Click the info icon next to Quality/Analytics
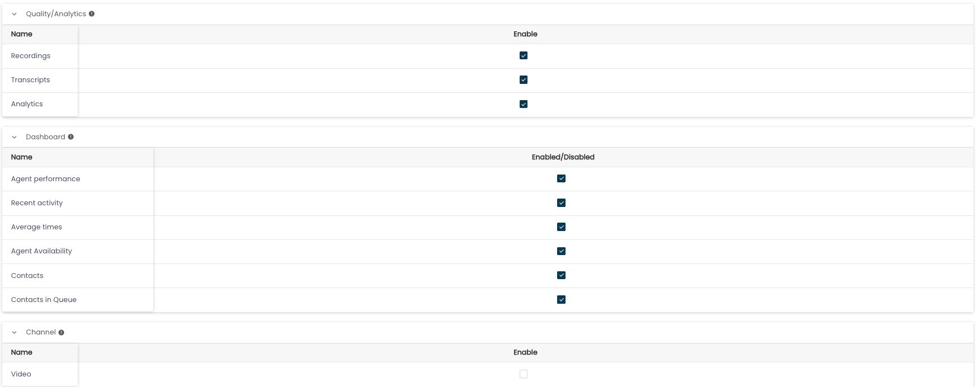980x391 pixels. tap(92, 14)
